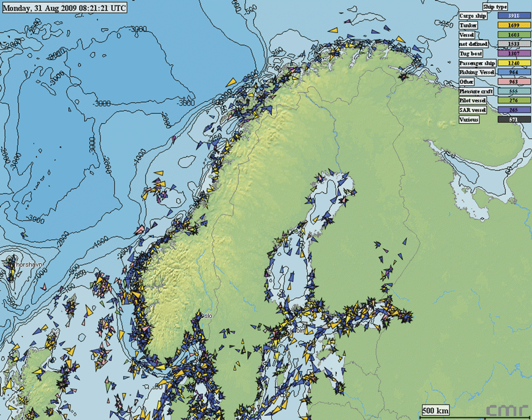Toggle the Pleasure craft legend entry
Image resolution: width=532 pixels, height=420 pixels.
(475, 92)
